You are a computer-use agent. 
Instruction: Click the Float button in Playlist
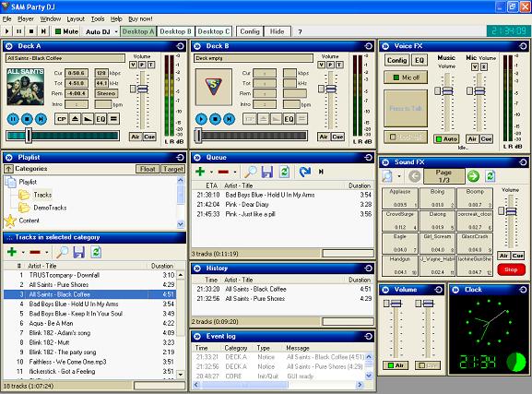(148, 169)
